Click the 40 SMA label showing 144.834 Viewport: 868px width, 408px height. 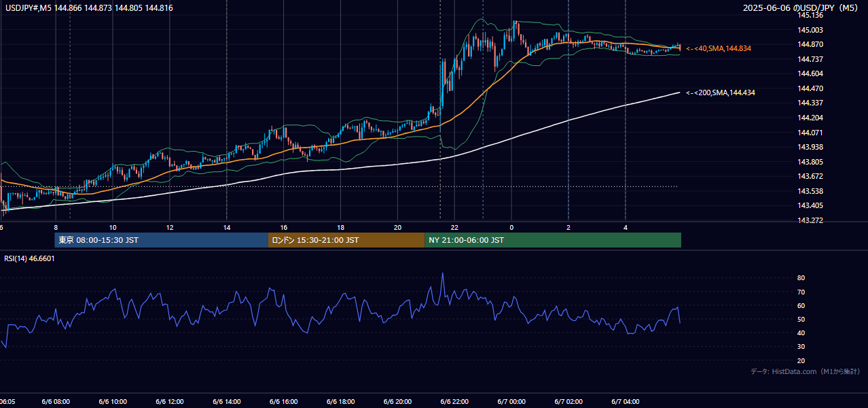(x=718, y=49)
